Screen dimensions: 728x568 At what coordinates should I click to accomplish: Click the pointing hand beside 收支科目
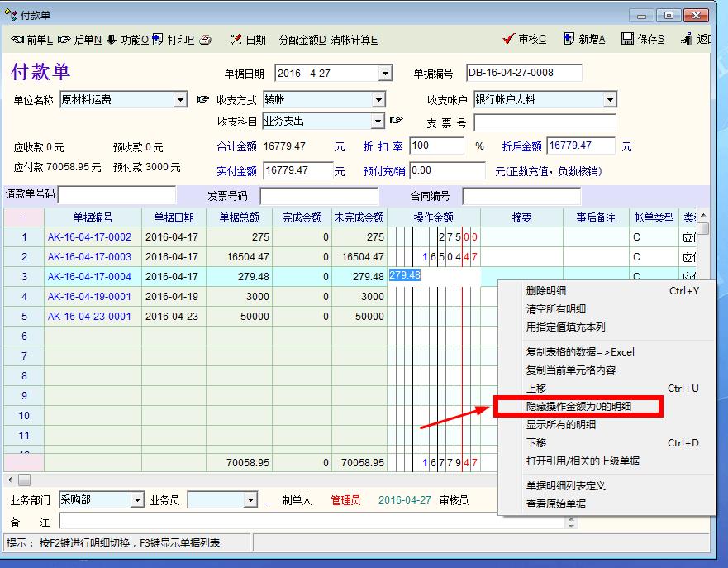pyautogui.click(x=397, y=121)
